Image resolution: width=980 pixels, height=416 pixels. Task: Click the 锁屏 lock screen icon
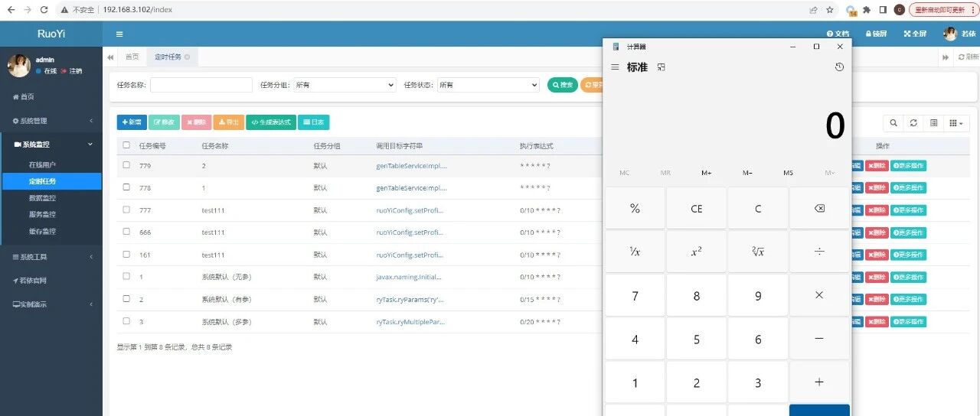point(876,34)
